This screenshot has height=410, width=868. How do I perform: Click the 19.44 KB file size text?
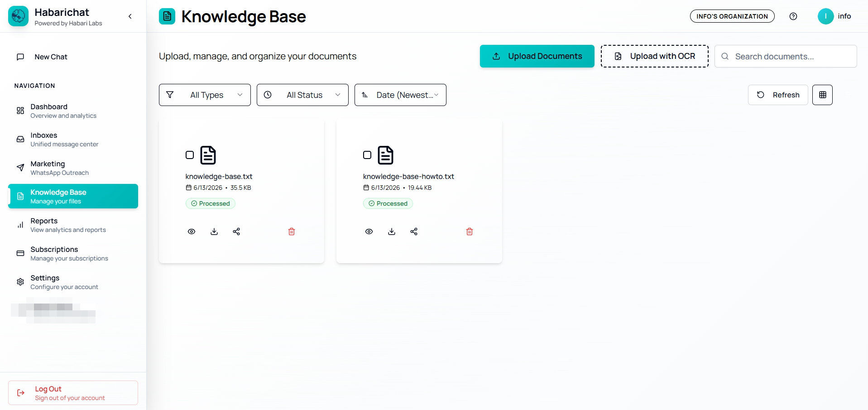click(420, 188)
